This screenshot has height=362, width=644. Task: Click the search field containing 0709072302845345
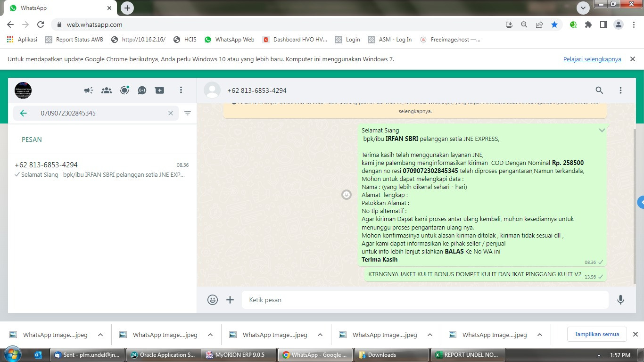(96, 113)
